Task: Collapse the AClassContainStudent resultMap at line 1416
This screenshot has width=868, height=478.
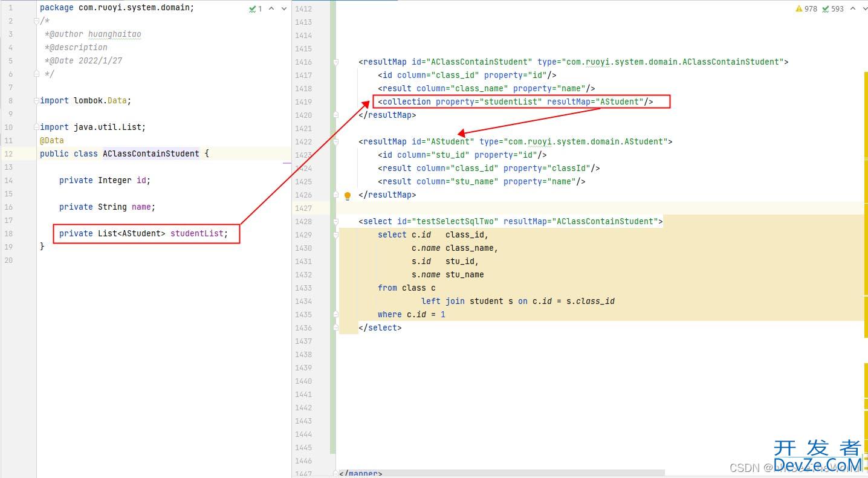Action: click(x=335, y=62)
